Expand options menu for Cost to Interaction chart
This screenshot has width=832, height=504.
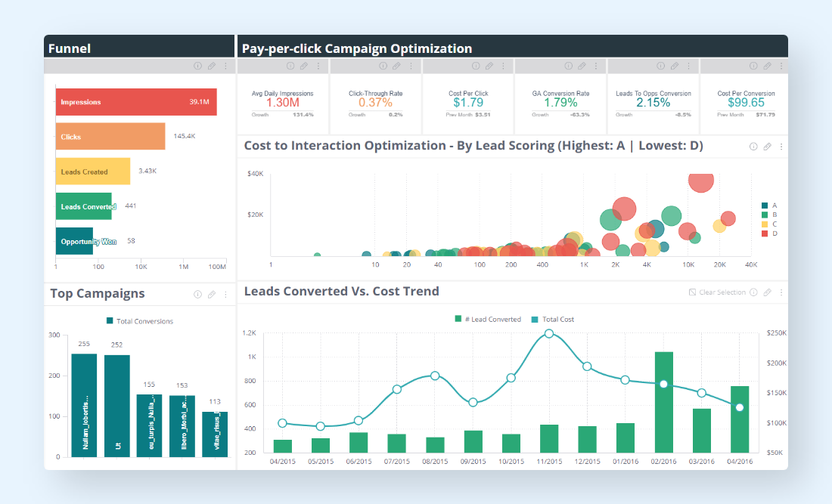click(x=781, y=147)
